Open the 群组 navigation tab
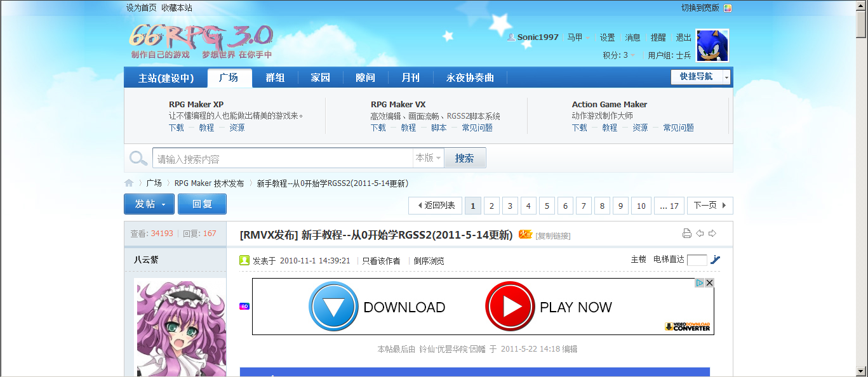 (x=275, y=77)
